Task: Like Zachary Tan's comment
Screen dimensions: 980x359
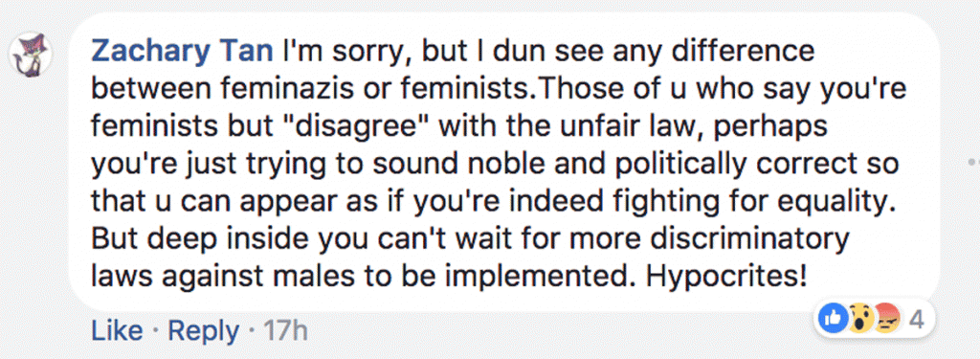Action: pos(117,331)
